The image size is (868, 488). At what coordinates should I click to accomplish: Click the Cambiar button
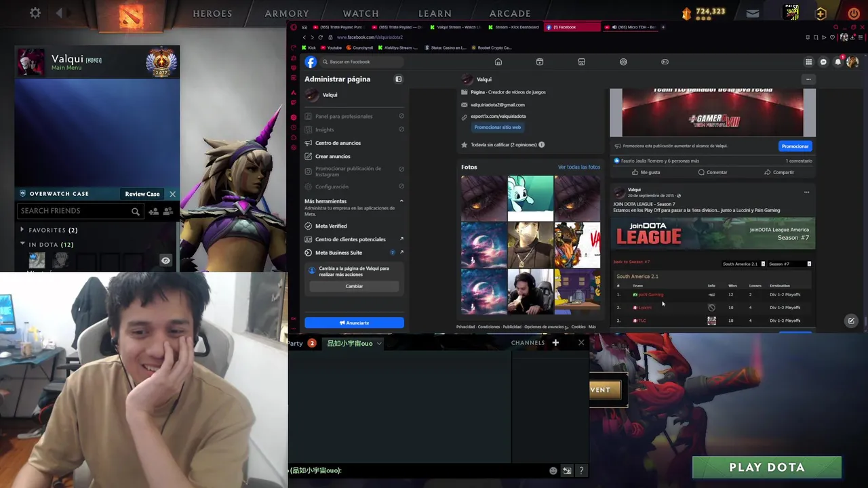coord(354,286)
